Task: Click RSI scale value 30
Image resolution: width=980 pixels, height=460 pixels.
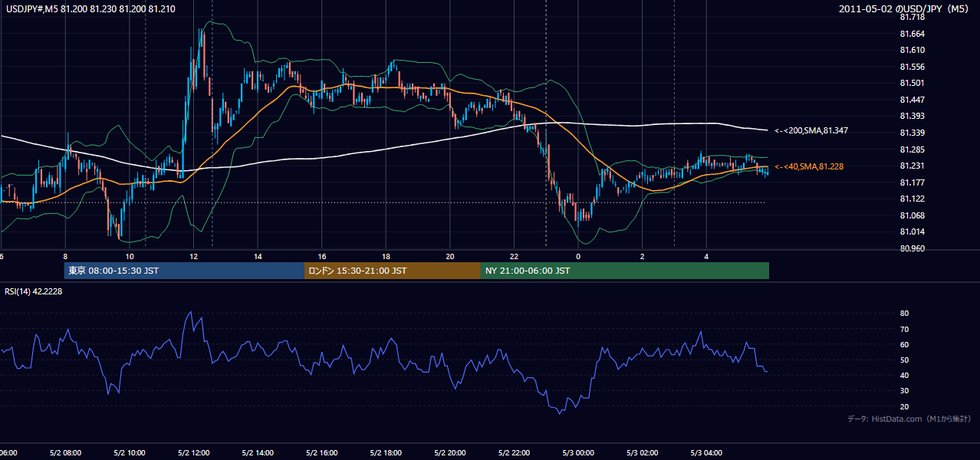Action: [x=904, y=391]
